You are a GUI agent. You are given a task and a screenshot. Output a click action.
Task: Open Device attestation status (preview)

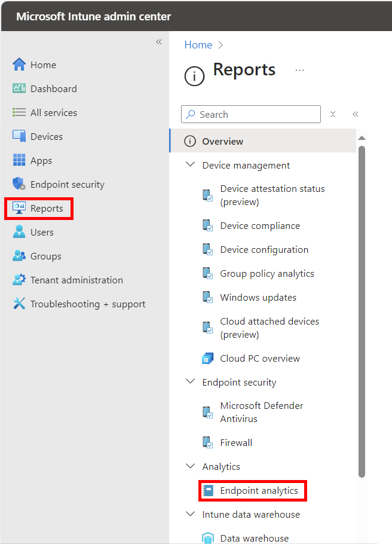click(x=272, y=195)
